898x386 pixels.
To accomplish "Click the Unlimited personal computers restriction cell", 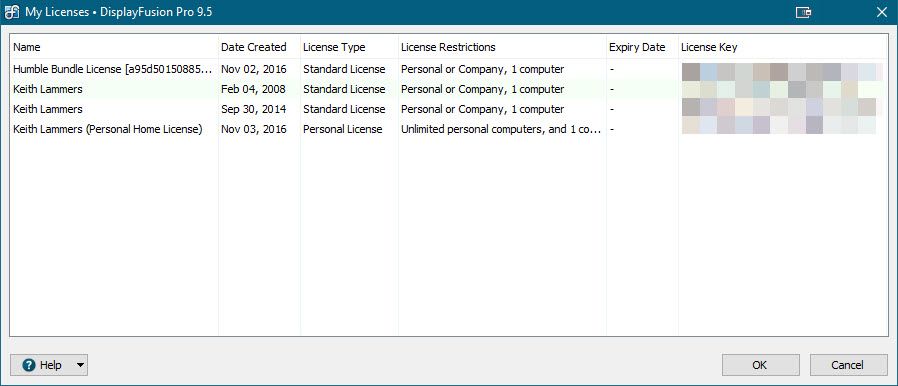I will tap(501, 129).
